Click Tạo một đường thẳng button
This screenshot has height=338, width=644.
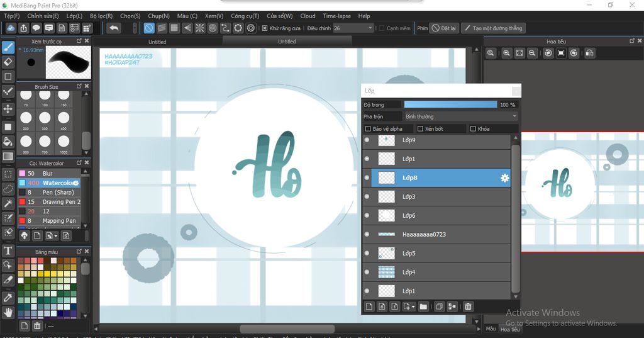pyautogui.click(x=493, y=28)
